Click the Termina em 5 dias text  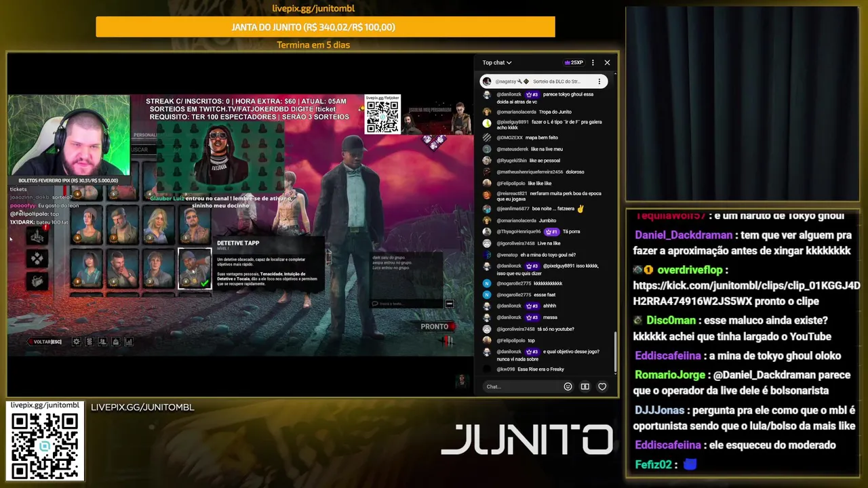(313, 45)
